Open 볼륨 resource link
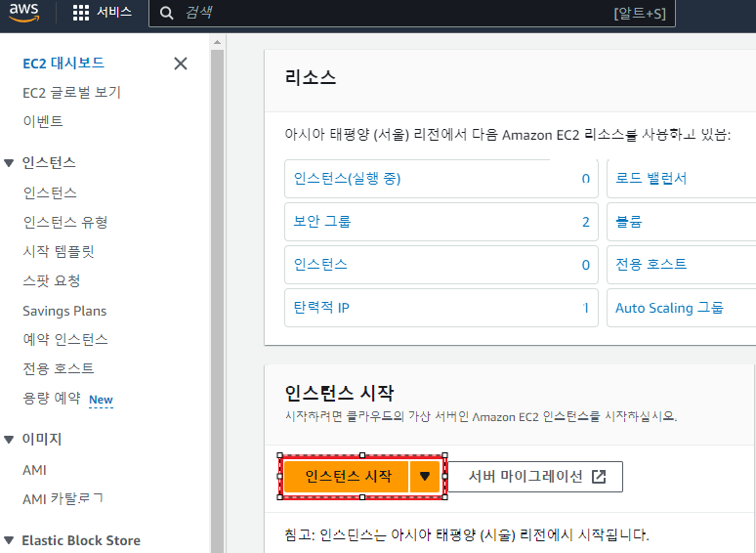This screenshot has height=553, width=756. 629,221
